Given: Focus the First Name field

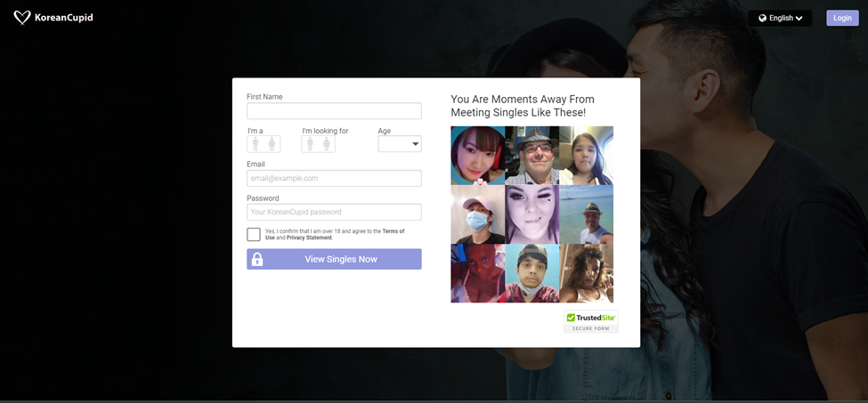Looking at the screenshot, I should tap(334, 111).
